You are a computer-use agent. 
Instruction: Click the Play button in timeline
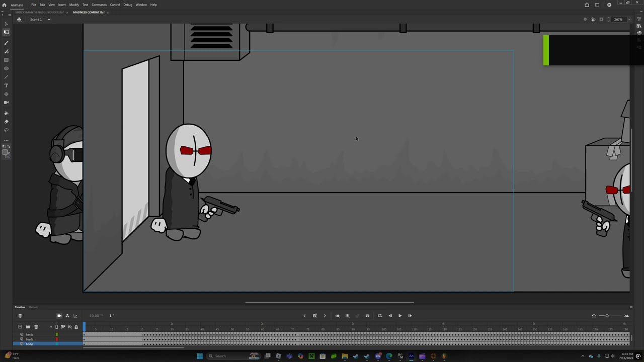tap(400, 316)
